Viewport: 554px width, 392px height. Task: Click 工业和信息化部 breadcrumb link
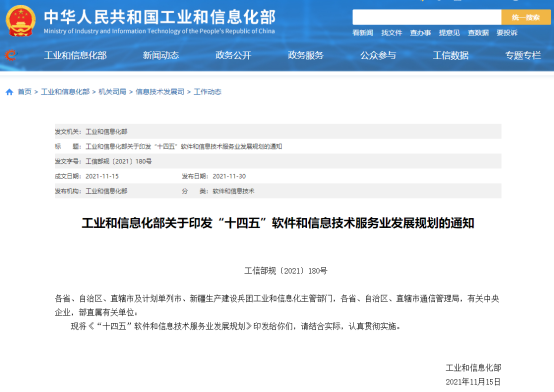coord(65,92)
